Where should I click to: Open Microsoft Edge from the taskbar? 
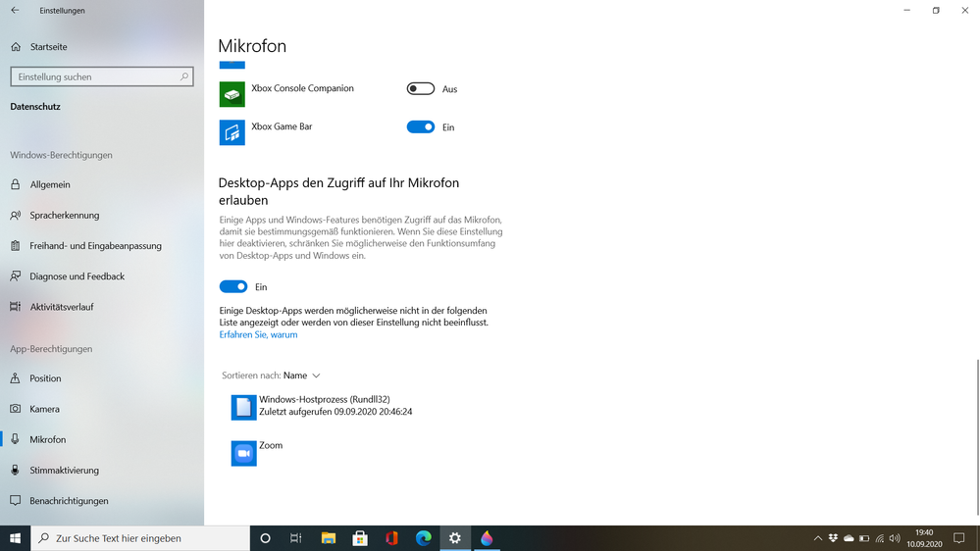tap(423, 538)
